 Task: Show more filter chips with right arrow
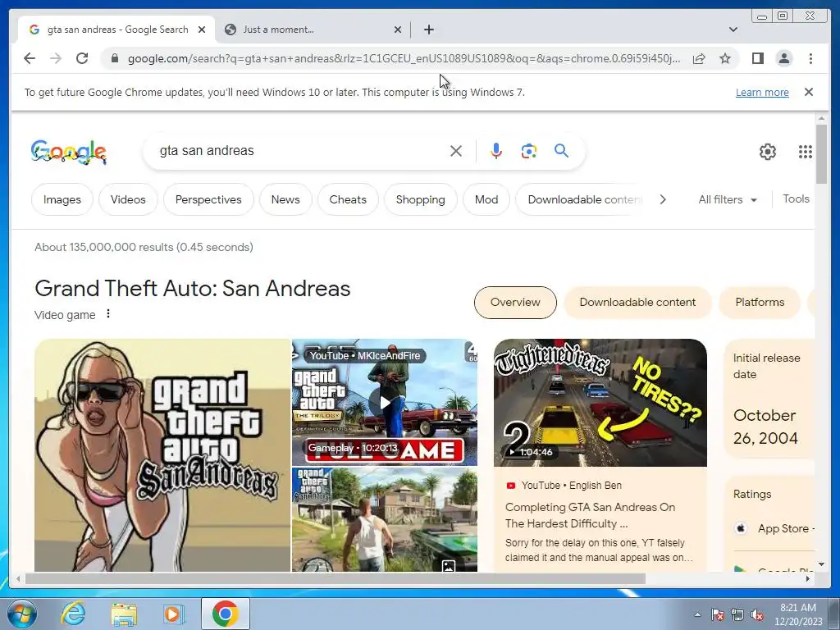coord(663,199)
